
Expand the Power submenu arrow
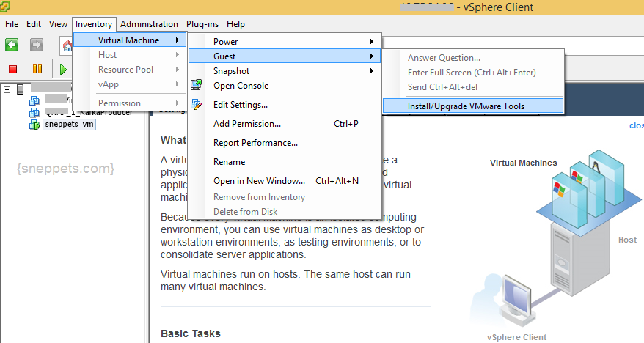(x=371, y=42)
